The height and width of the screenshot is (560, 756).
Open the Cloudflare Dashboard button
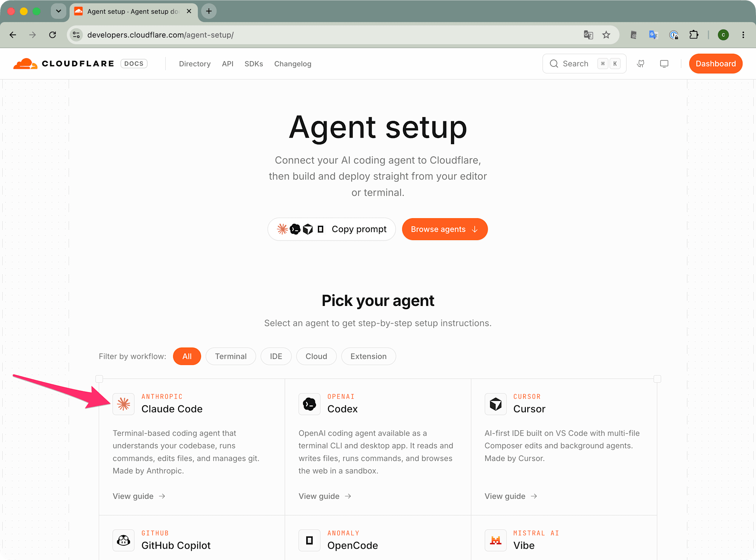pyautogui.click(x=716, y=64)
